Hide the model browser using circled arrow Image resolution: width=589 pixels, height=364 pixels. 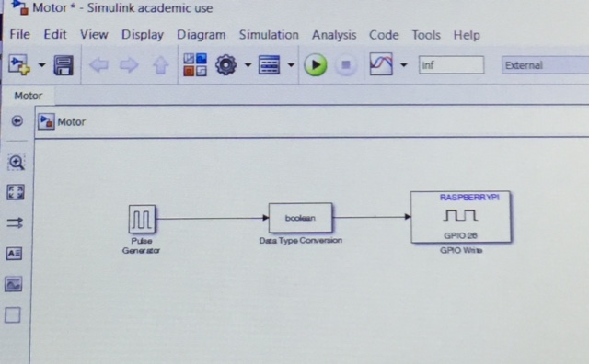[17, 120]
